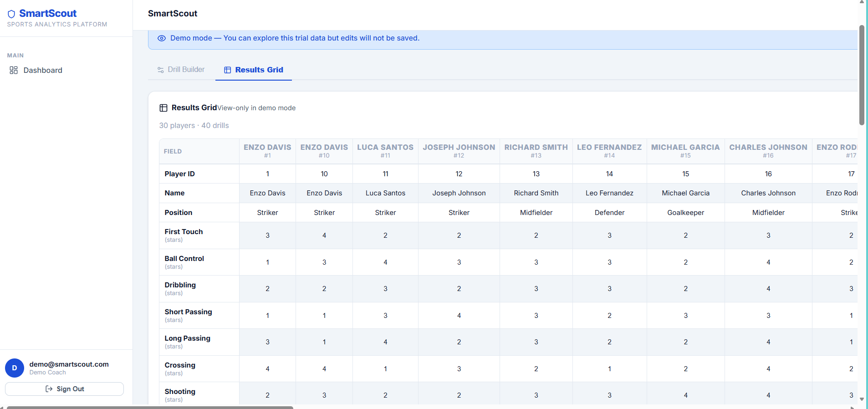Click the vertical page scrollbar thumb
The height and width of the screenshot is (409, 868).
point(862,75)
